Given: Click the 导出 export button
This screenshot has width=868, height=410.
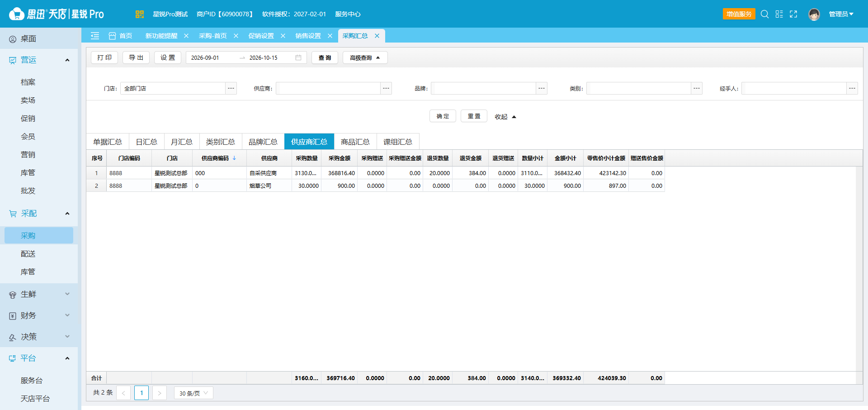Looking at the screenshot, I should click(x=136, y=57).
